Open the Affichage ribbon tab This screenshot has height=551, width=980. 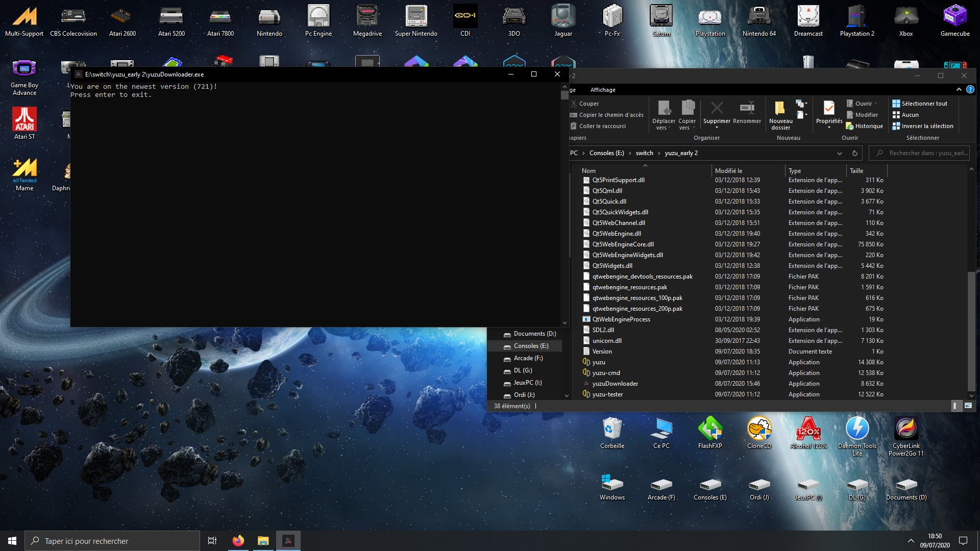[x=603, y=90]
